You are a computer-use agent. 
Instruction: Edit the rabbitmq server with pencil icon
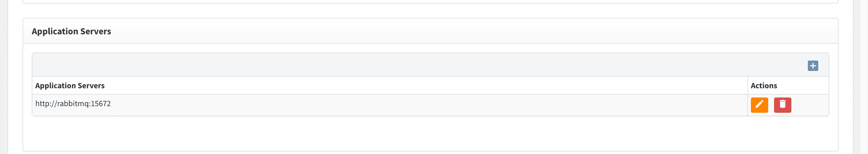point(759,105)
